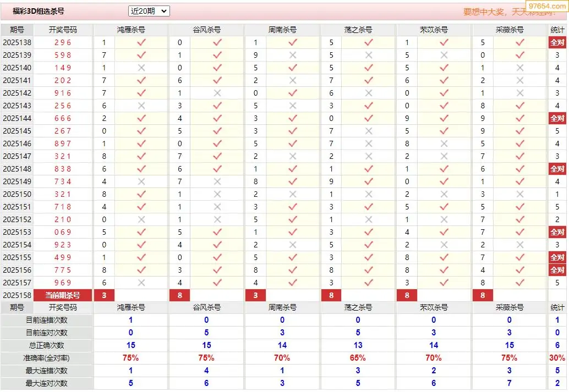The height and width of the screenshot is (392, 569).
Task: Click 谷风杀号 checkmark in row 2025153
Action: click(217, 232)
